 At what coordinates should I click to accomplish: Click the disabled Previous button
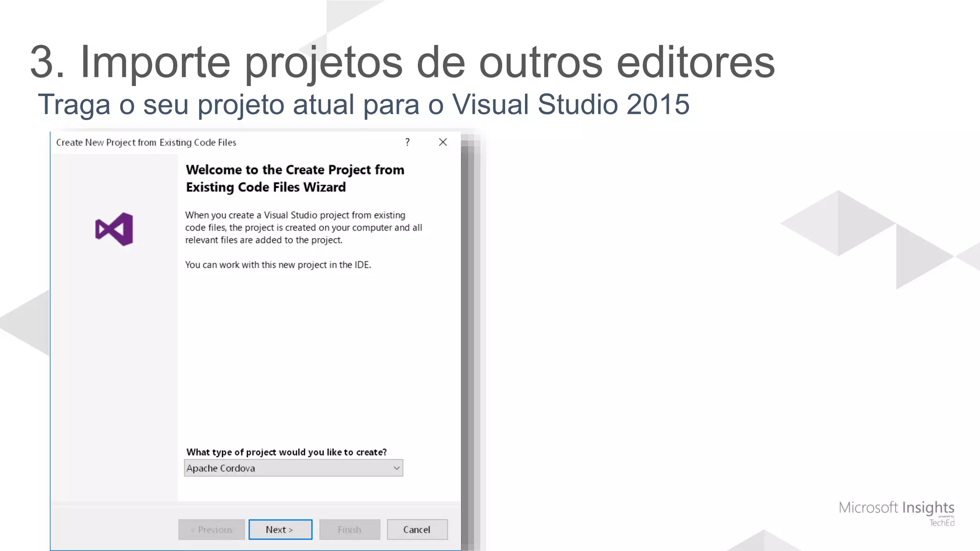(212, 529)
